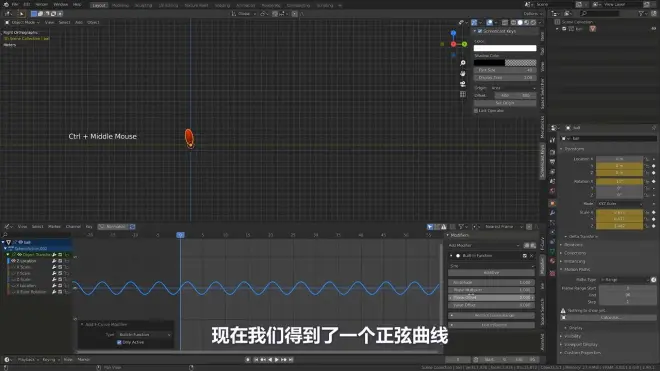Enable the Last Operator checkbox
Screen dimensions: 660x371
476,111
